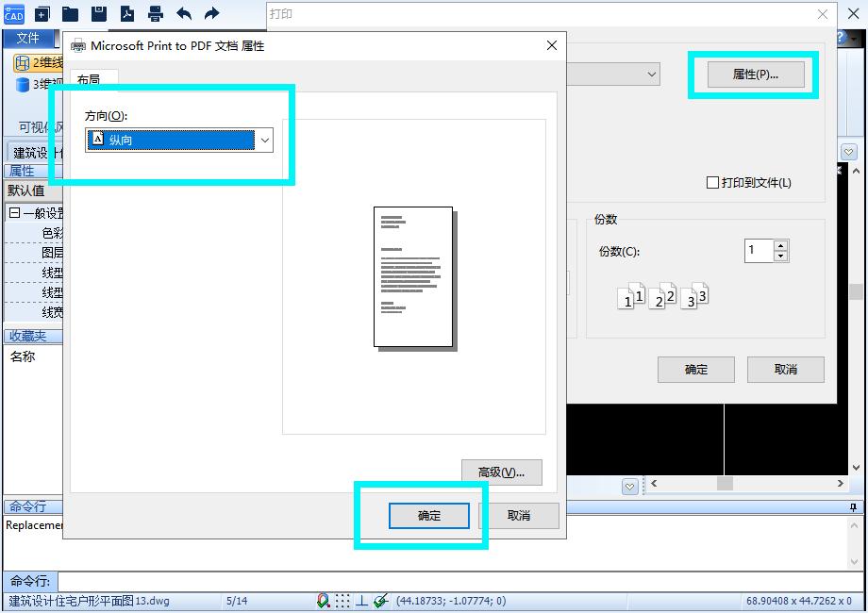Decrease copies with the 份数 down arrow
868x613 pixels.
point(780,257)
